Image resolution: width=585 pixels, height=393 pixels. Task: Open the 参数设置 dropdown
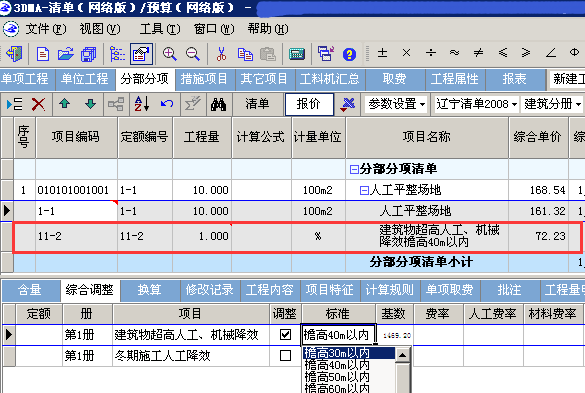point(397,104)
